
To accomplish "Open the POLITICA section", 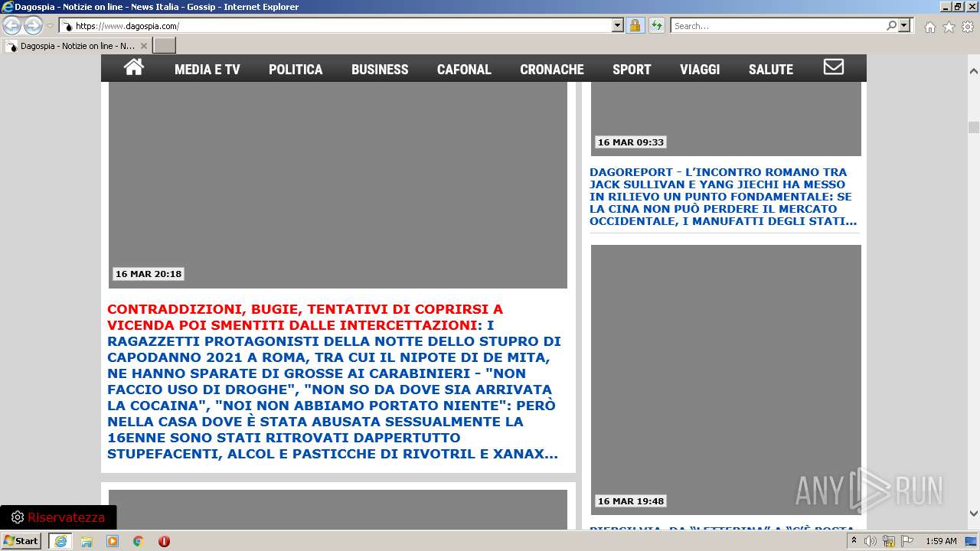I will pyautogui.click(x=296, y=69).
